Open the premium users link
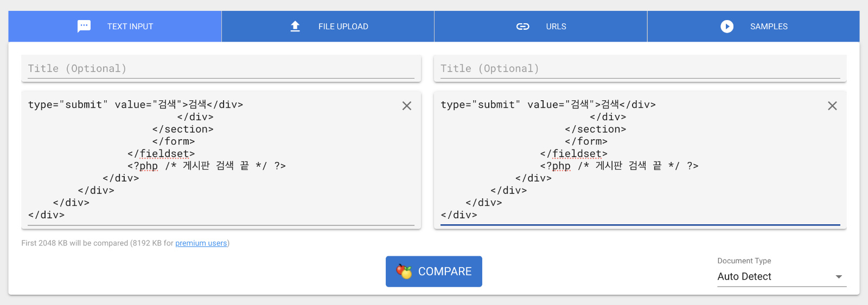 click(201, 243)
